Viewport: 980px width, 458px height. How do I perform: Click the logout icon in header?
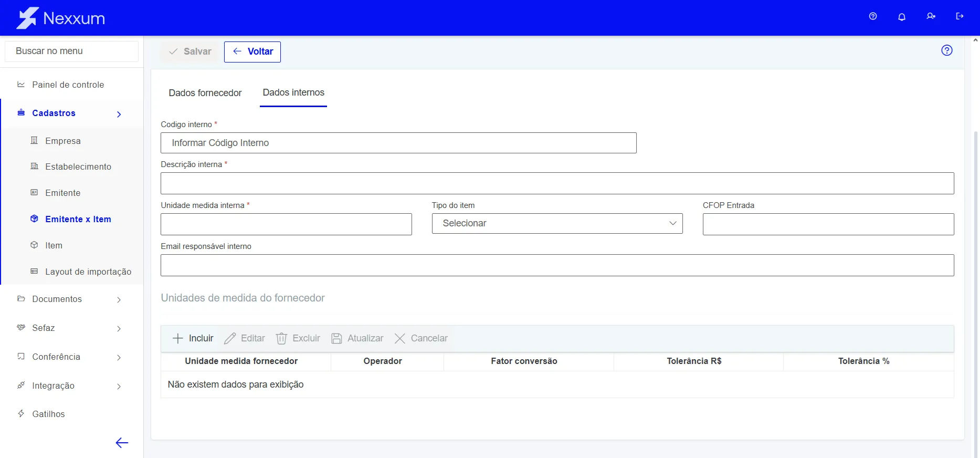pyautogui.click(x=960, y=16)
